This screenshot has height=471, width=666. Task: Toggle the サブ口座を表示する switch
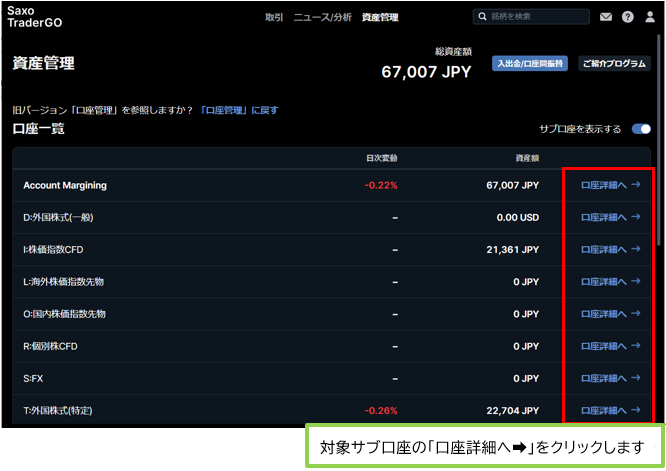(641, 129)
